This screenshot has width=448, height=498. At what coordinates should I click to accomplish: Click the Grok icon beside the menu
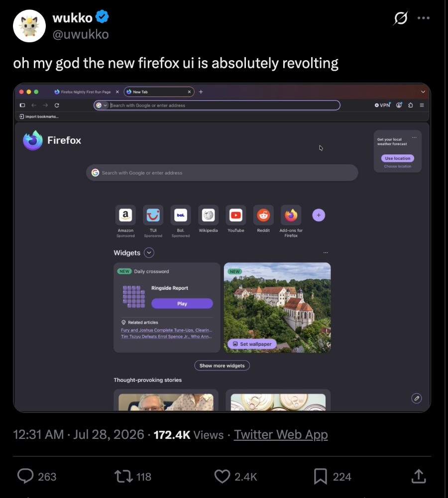[400, 18]
